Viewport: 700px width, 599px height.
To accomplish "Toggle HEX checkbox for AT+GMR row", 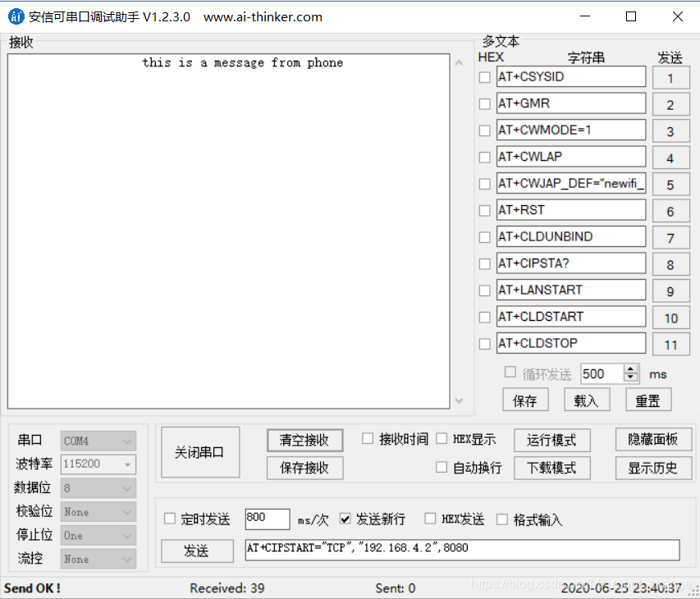I will pos(484,104).
